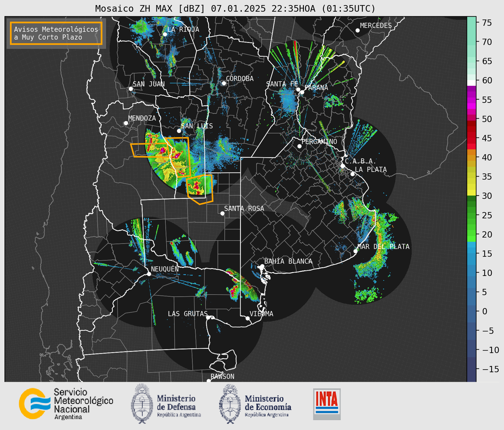The height and width of the screenshot is (430, 504).
Task: Click the SANTA FE city marker
Action: pos(298,89)
